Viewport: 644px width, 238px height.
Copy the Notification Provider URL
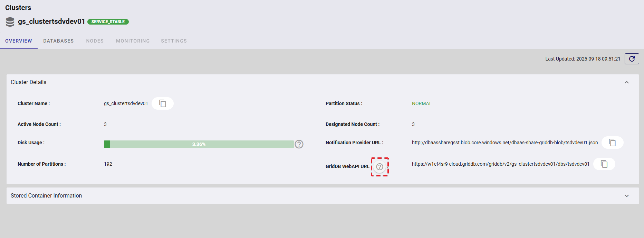click(612, 143)
